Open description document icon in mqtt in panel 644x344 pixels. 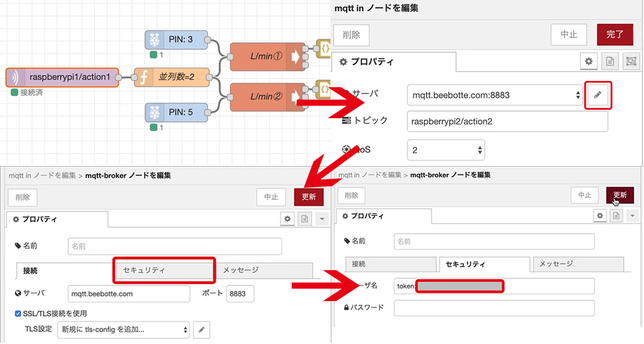point(610,61)
